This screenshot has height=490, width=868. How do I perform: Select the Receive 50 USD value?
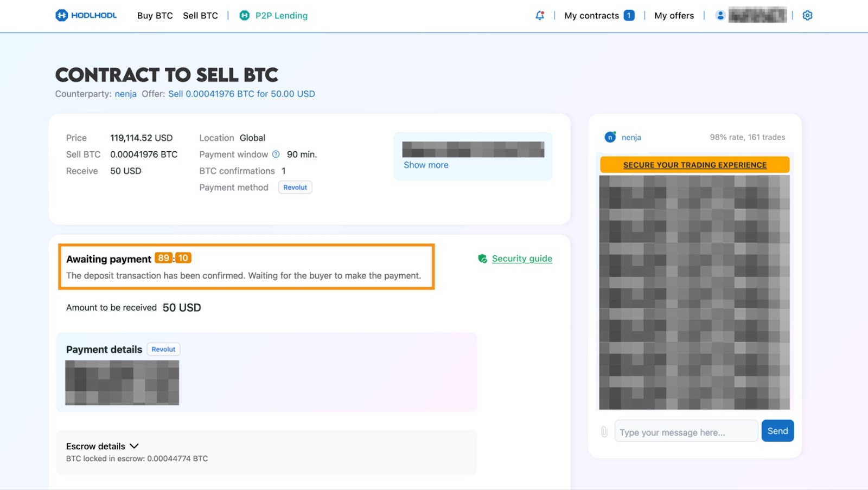click(x=126, y=171)
